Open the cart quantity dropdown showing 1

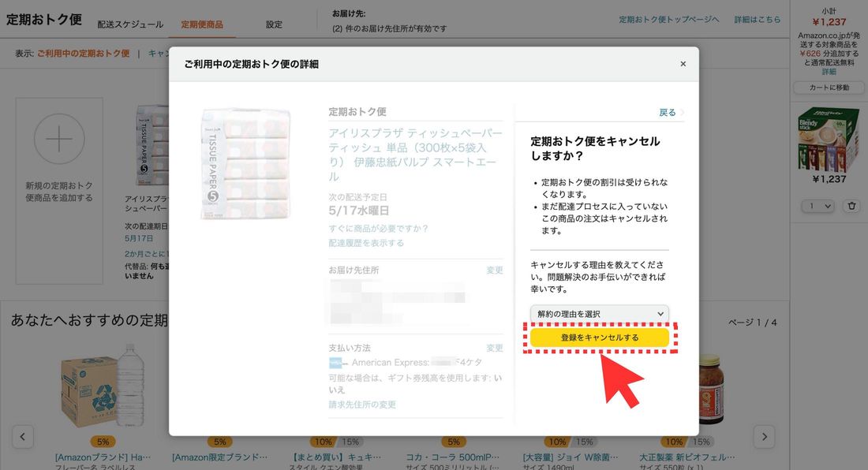(817, 206)
